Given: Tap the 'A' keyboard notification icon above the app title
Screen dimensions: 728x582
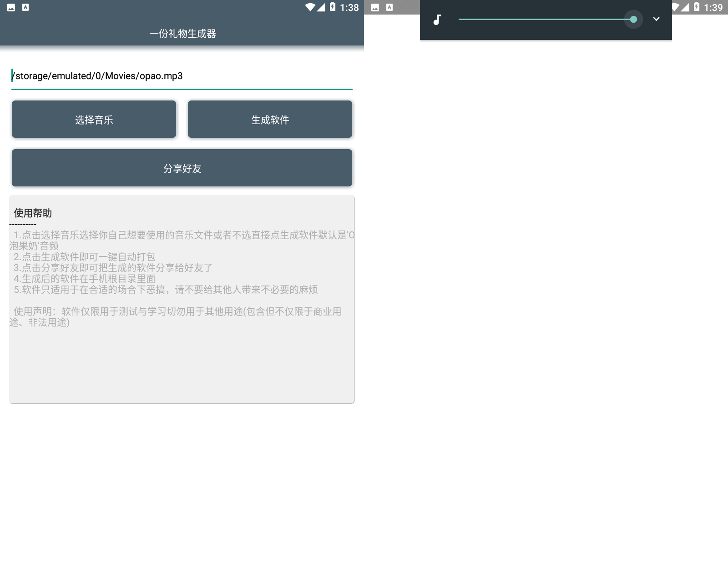Looking at the screenshot, I should click(x=25, y=7).
